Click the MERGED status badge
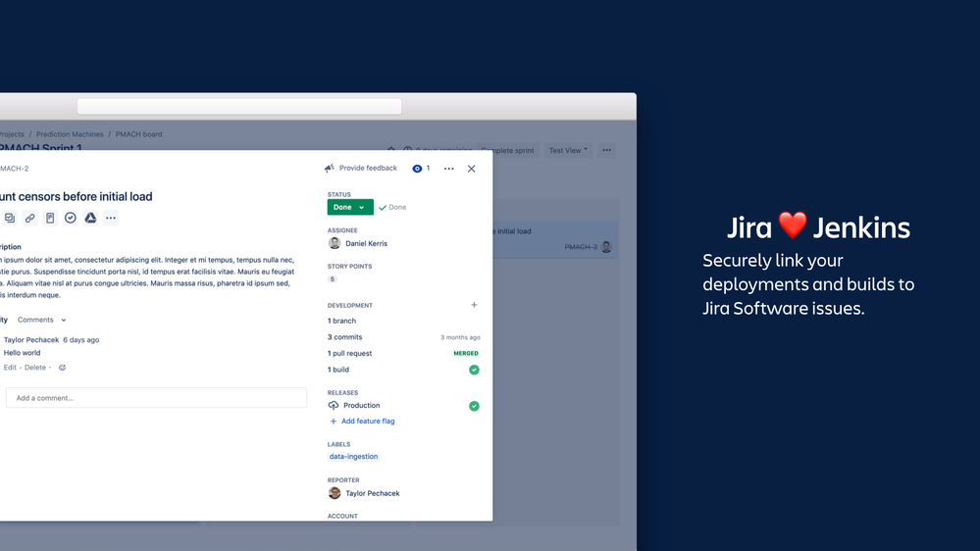980x551 pixels. [x=466, y=354]
